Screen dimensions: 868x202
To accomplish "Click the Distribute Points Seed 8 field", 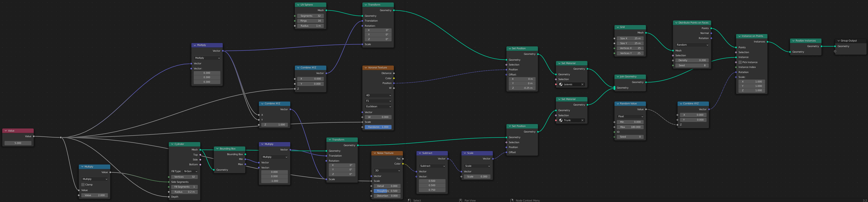I will 692,66.
